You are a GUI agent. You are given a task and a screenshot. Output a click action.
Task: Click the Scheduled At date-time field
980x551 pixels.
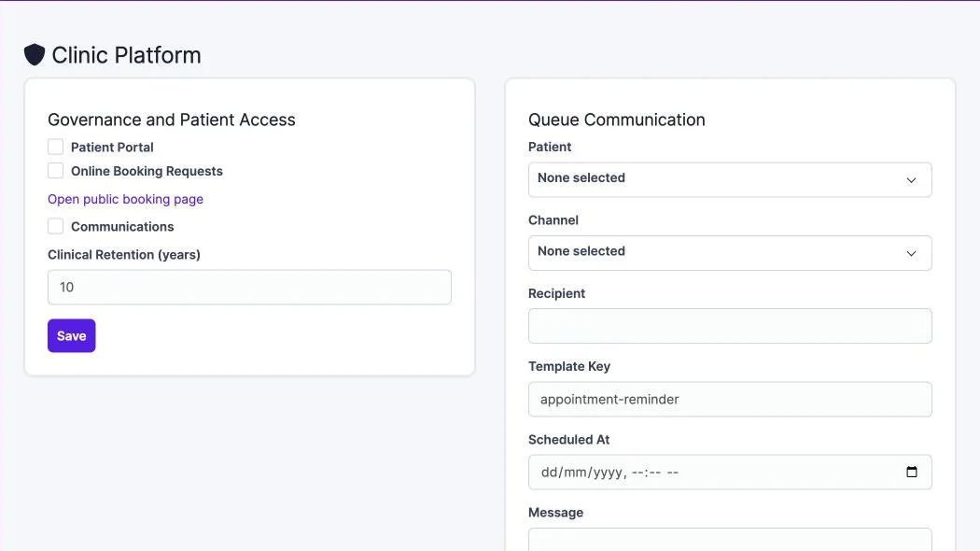coord(730,473)
